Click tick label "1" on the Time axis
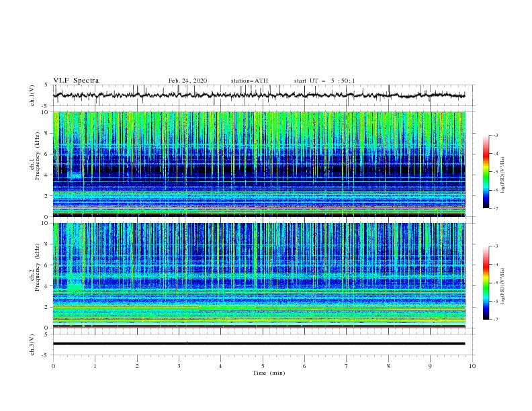Image resolution: width=532 pixels, height=411 pixels. point(95,366)
